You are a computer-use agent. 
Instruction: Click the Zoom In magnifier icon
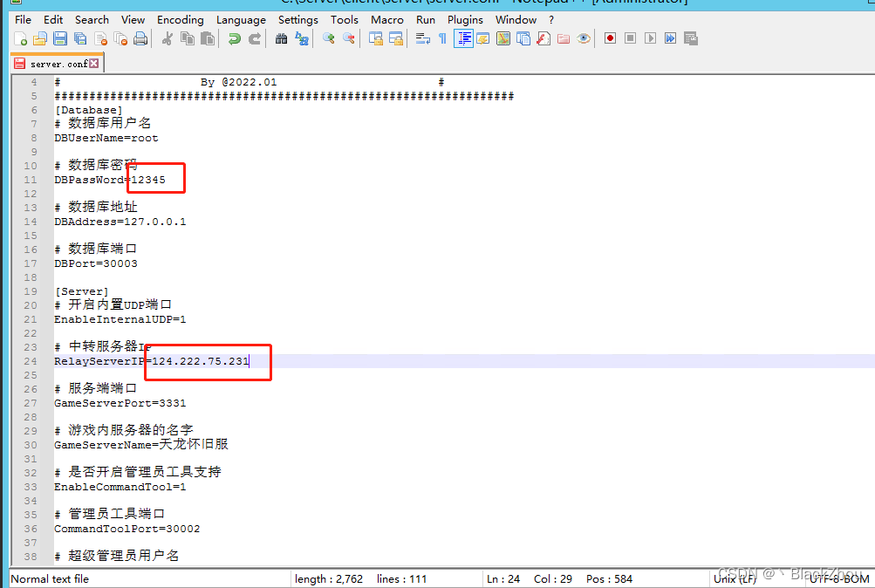click(328, 38)
